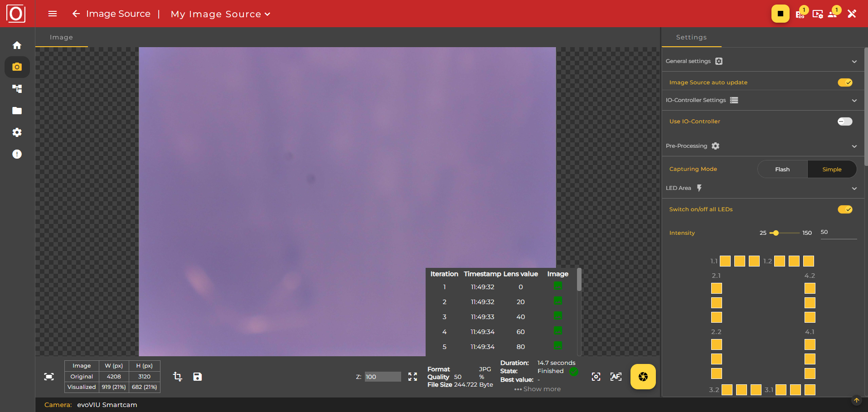The width and height of the screenshot is (868, 412).
Task: Select Flash capturing mode
Action: click(782, 169)
